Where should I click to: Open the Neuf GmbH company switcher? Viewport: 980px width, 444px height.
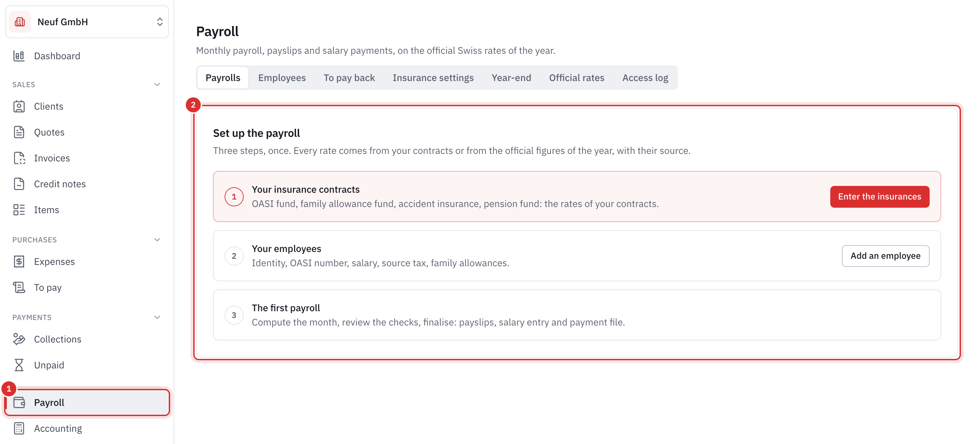click(x=87, y=22)
